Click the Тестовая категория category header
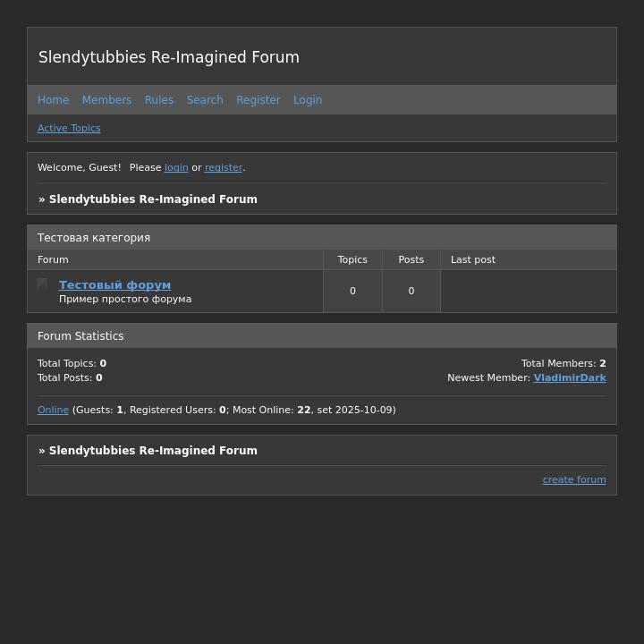The height and width of the screenshot is (644, 644). [94, 238]
